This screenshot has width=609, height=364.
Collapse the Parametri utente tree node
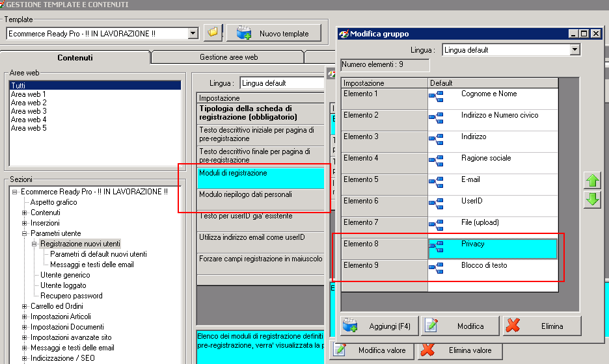25,233
